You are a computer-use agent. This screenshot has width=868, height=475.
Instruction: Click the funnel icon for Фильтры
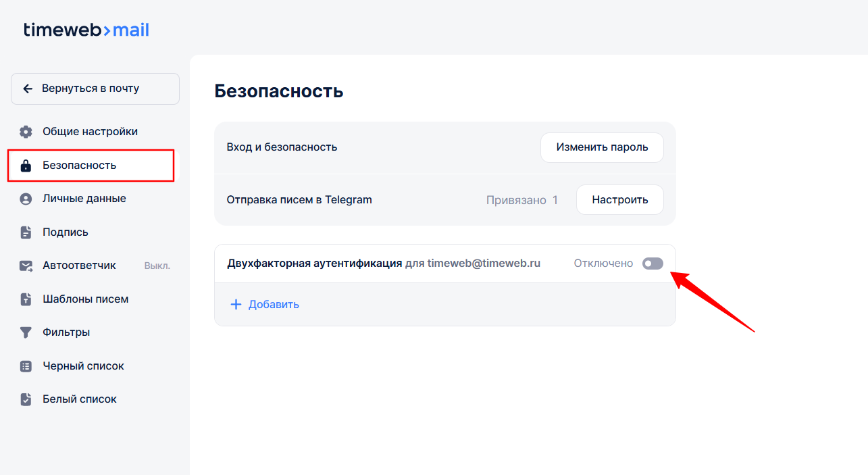[26, 332]
